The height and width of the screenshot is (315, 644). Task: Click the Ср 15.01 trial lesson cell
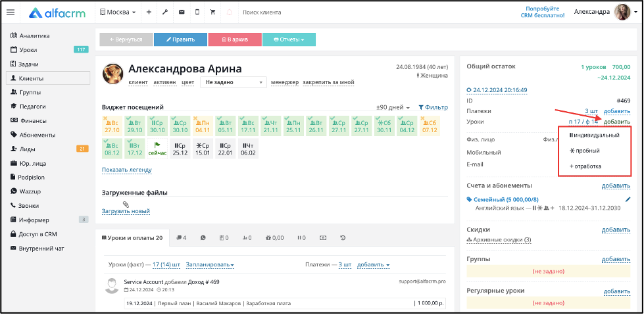[203, 149]
